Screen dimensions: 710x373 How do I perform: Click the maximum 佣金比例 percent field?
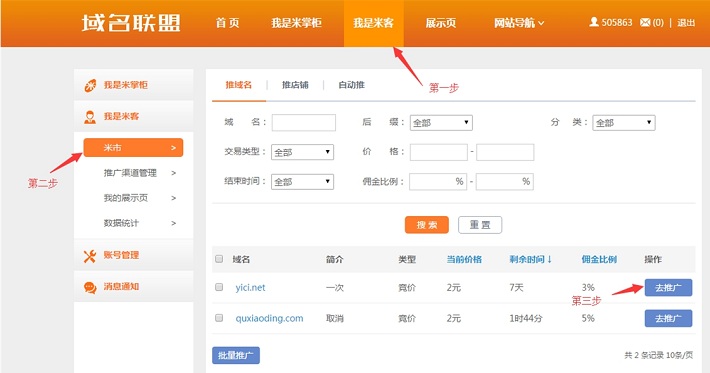click(x=504, y=182)
